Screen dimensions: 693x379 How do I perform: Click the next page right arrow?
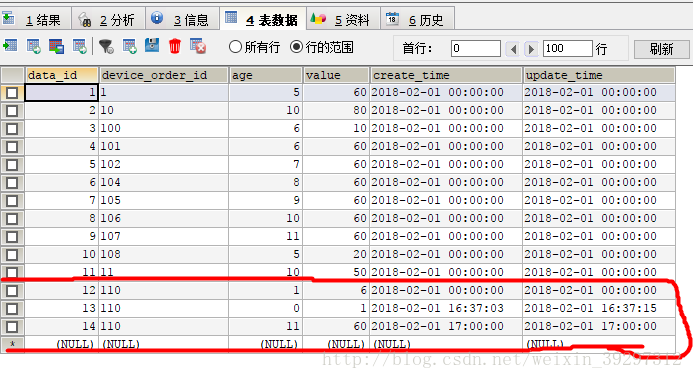[x=531, y=49]
